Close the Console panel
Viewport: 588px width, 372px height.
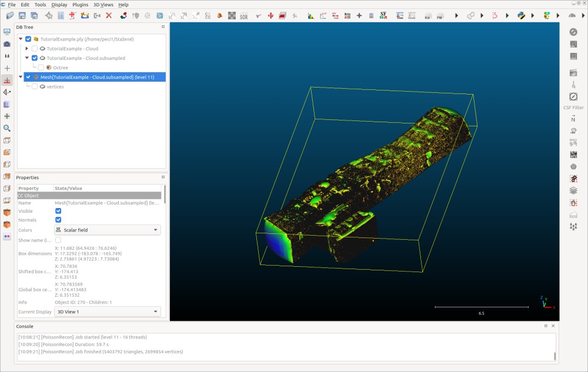click(553, 326)
